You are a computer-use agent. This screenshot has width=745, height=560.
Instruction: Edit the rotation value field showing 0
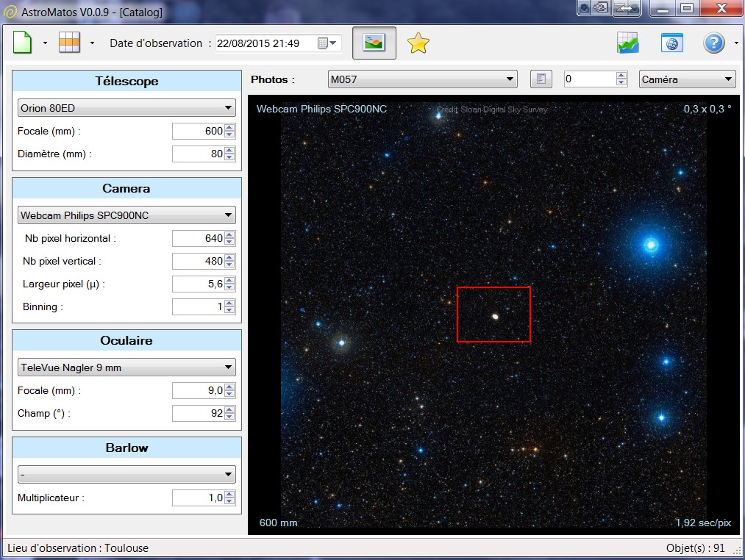589,79
